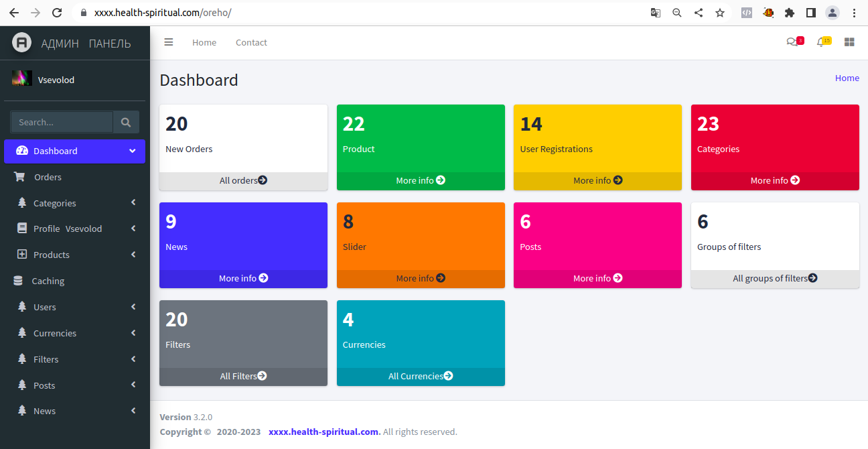Open browser extensions puzzle icon
The width and height of the screenshot is (868, 449).
pos(790,13)
